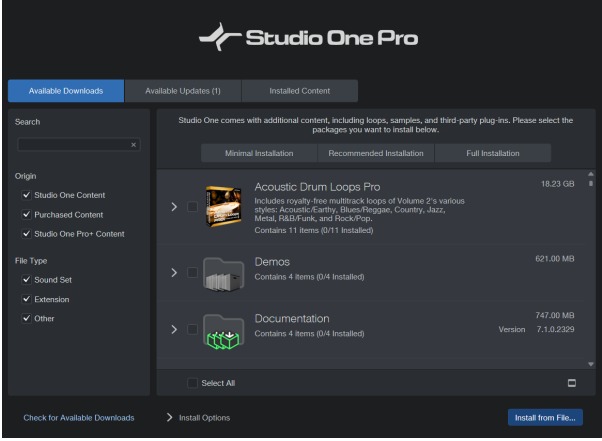Click the package list scroll up arrow
The image size is (602, 441).
591,174
